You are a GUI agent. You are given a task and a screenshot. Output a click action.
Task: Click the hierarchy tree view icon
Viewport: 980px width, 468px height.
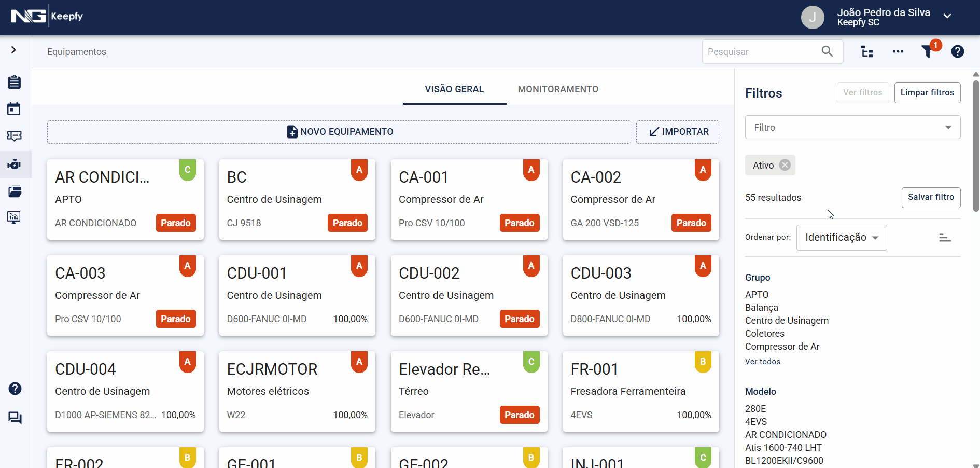pyautogui.click(x=867, y=52)
